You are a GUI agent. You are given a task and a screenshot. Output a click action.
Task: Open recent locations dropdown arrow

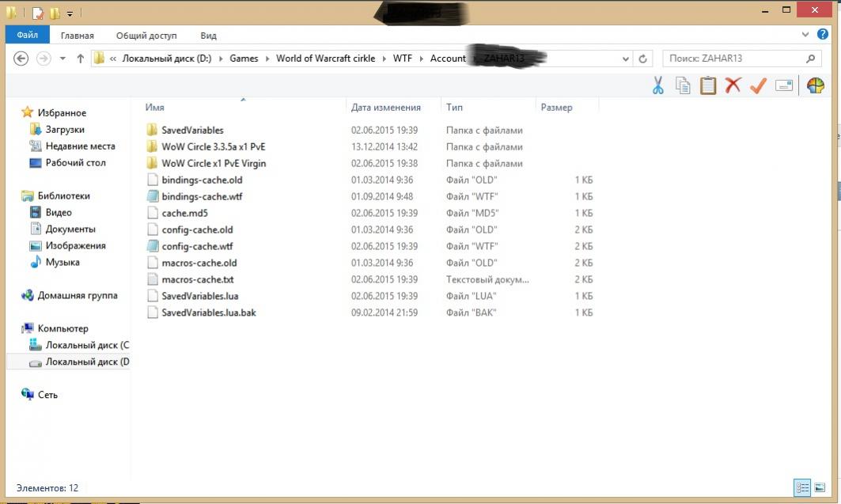click(x=63, y=59)
